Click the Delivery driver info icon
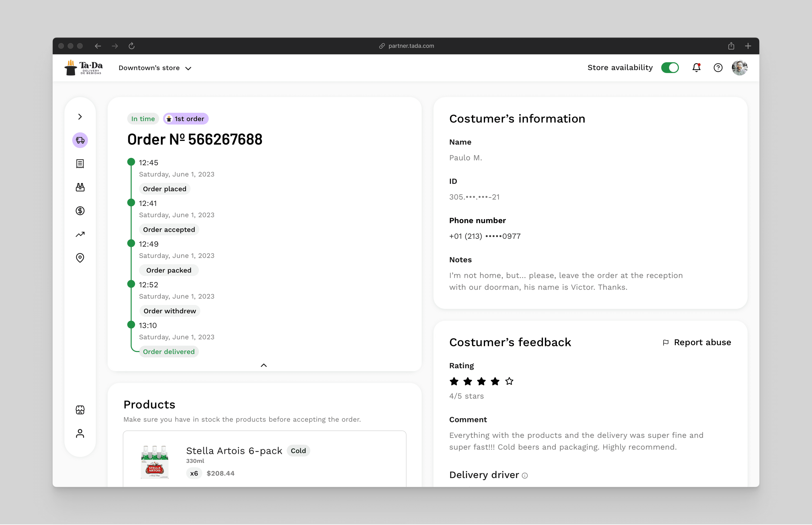The image size is (812, 525). click(x=525, y=476)
